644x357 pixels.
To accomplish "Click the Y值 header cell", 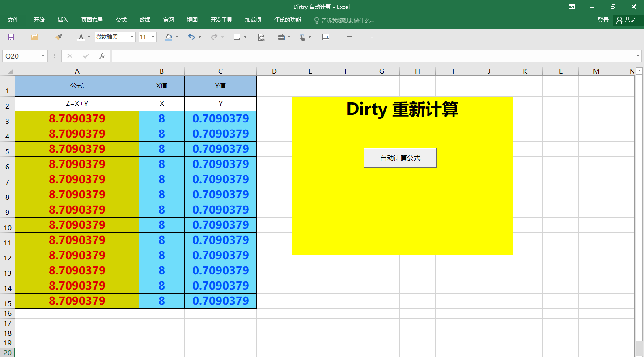I will coord(220,86).
